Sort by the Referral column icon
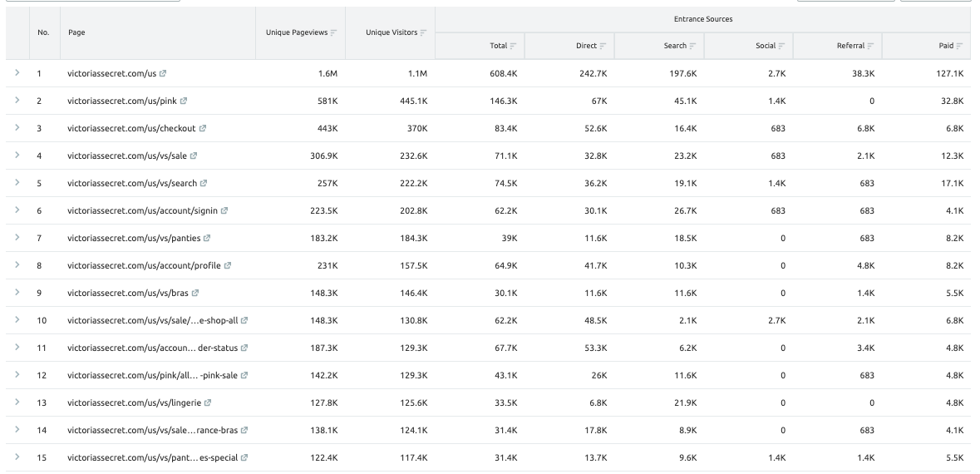980x474 pixels. (870, 46)
